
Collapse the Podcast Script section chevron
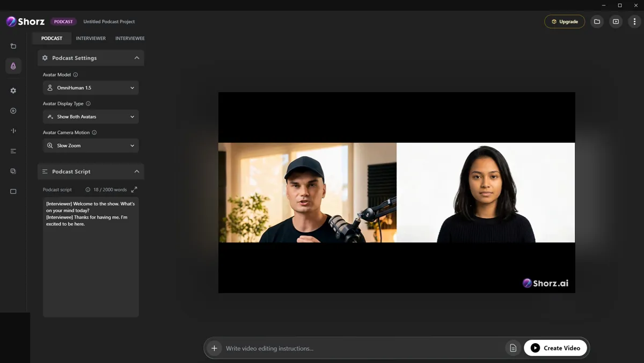pos(136,171)
